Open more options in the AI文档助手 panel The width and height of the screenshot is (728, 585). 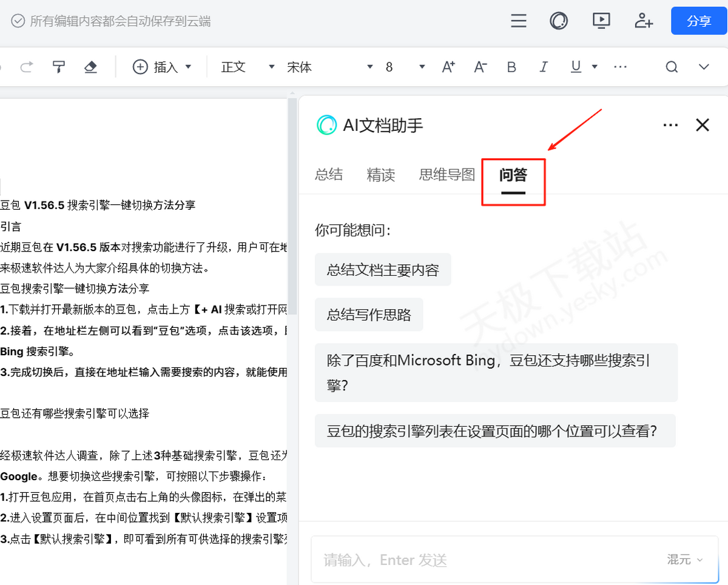(x=670, y=125)
